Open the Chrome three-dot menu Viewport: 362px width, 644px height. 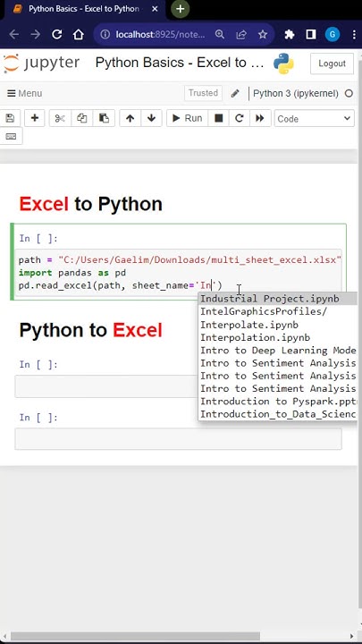click(354, 35)
